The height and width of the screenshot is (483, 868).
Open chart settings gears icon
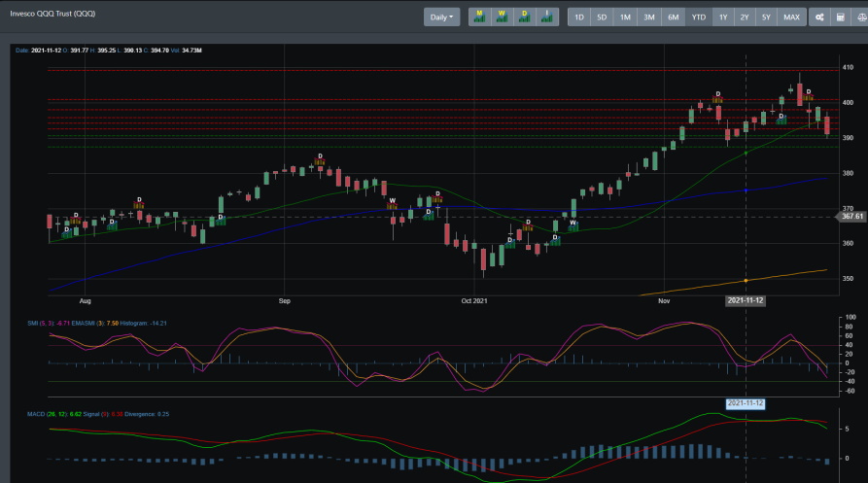point(819,17)
